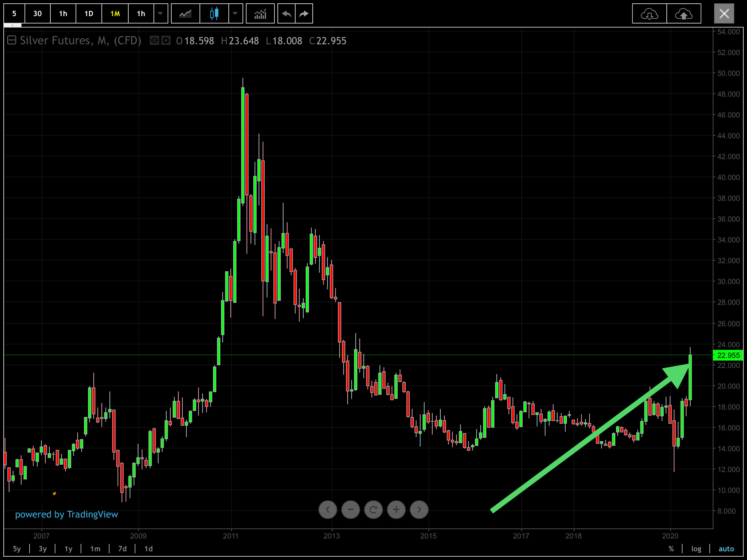Click the redo arrow icon
This screenshot has height=560, width=747.
tap(304, 14)
